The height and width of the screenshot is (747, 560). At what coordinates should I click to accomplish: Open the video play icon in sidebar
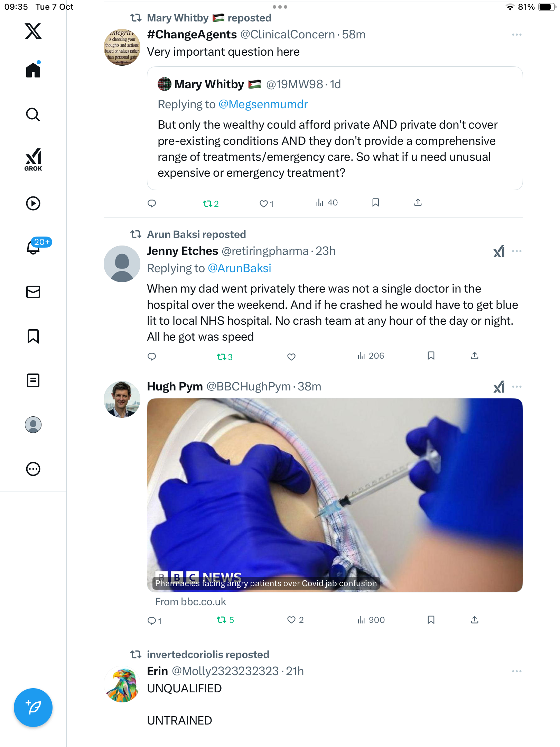[33, 203]
